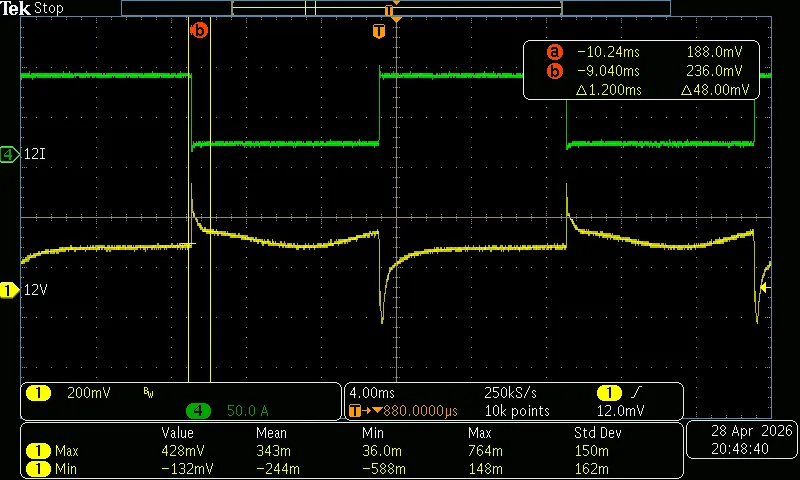Click the Std Dev column header
The width and height of the screenshot is (800, 480).
coord(597,433)
